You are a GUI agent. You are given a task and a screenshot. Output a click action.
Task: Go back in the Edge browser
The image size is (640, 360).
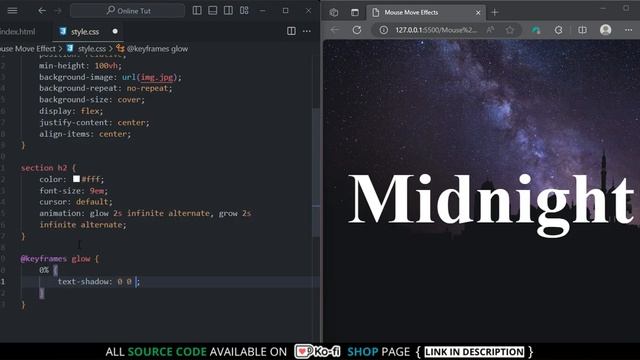point(335,30)
